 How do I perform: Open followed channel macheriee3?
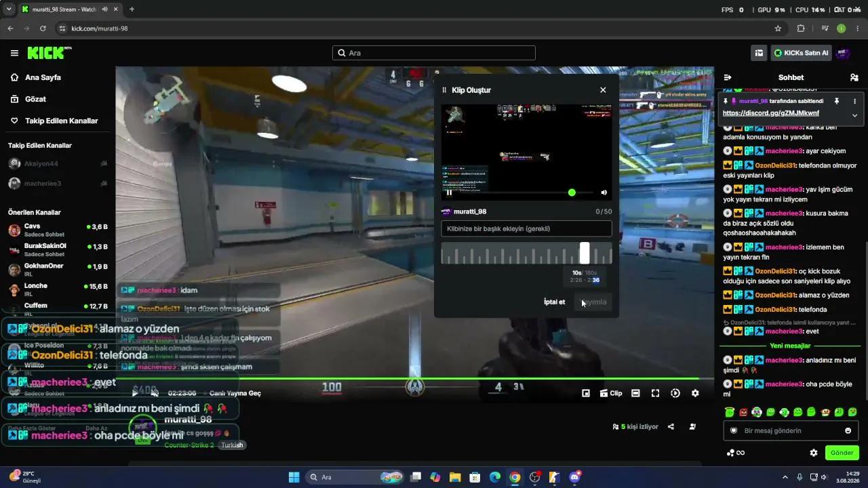click(x=58, y=183)
